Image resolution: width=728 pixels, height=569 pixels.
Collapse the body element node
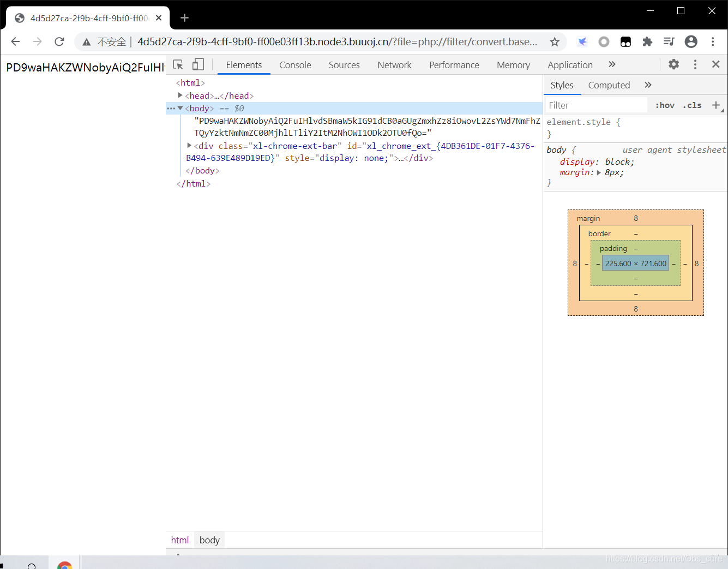(181, 108)
